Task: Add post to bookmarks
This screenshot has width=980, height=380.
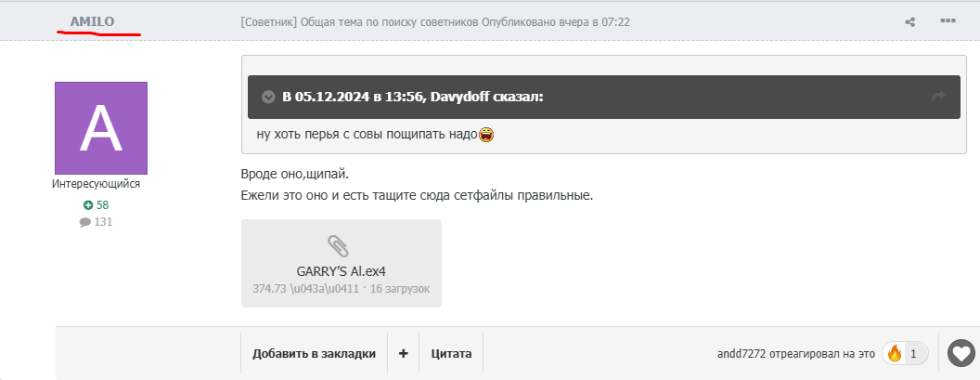Action: pyautogui.click(x=314, y=354)
